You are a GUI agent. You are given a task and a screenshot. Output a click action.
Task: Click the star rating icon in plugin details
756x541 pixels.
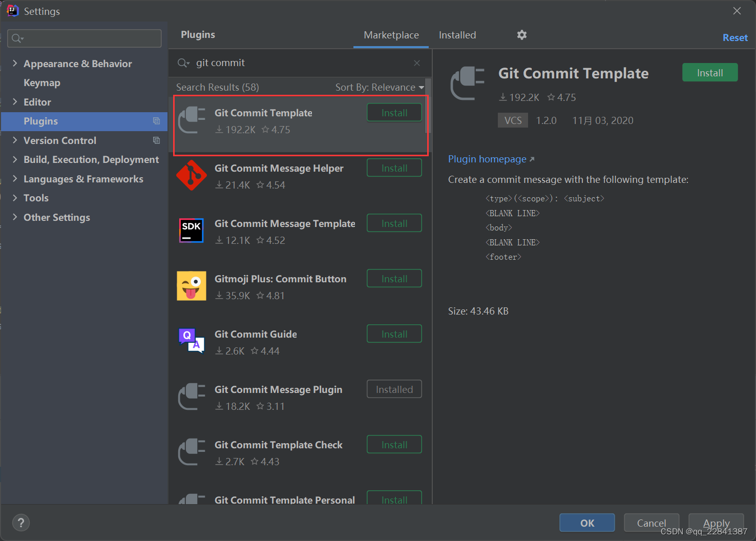[x=551, y=97]
